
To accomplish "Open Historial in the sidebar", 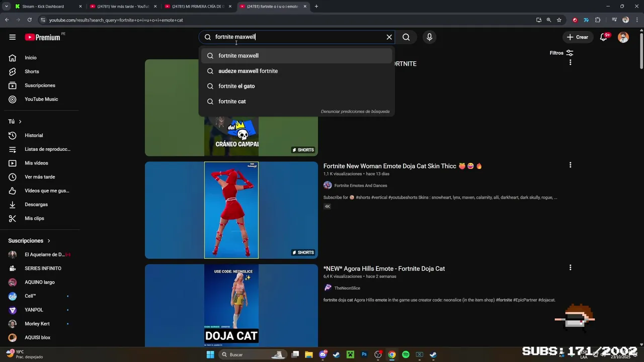I will (x=40, y=135).
